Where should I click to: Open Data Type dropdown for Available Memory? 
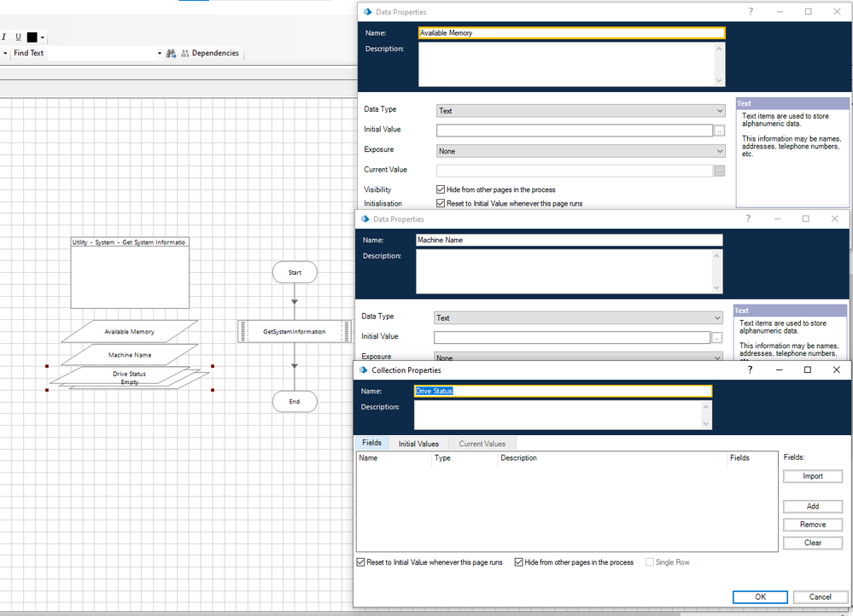click(580, 111)
